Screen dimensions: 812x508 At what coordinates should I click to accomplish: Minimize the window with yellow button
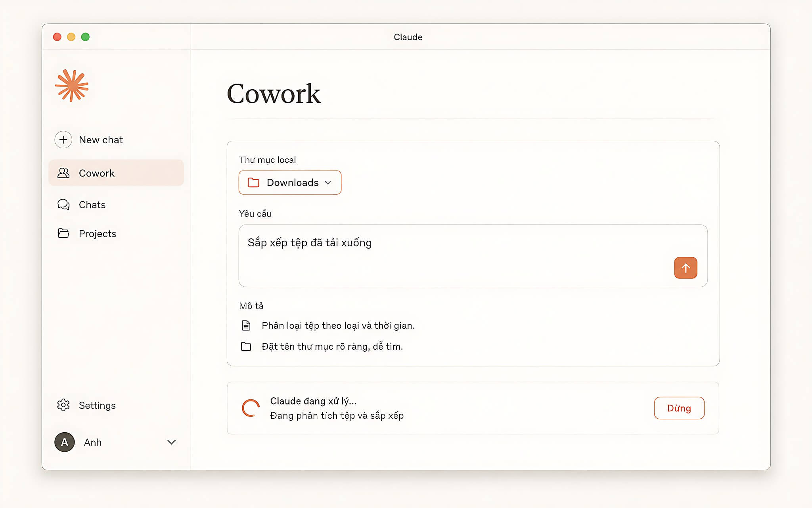71,37
